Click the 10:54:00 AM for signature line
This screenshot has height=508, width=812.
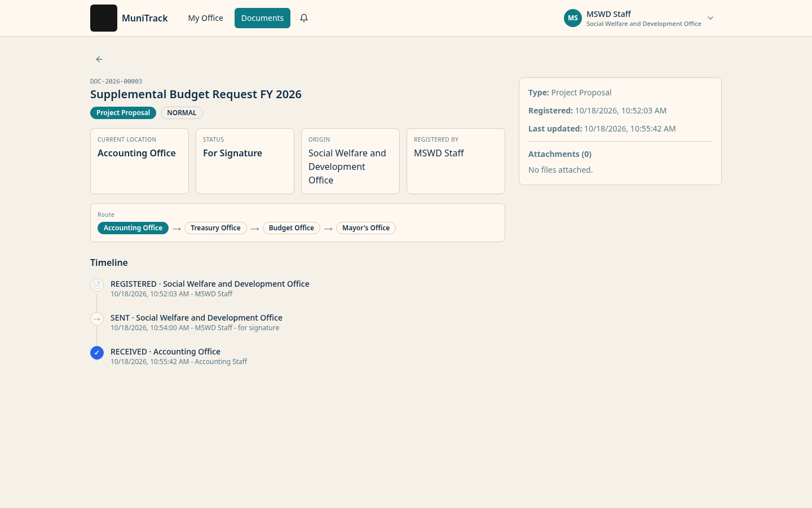[195, 328]
